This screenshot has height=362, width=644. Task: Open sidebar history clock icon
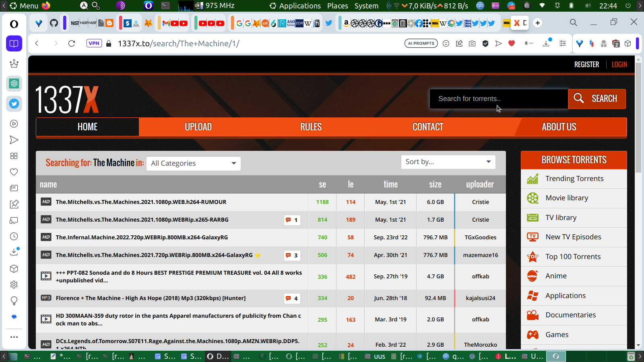[14, 237]
